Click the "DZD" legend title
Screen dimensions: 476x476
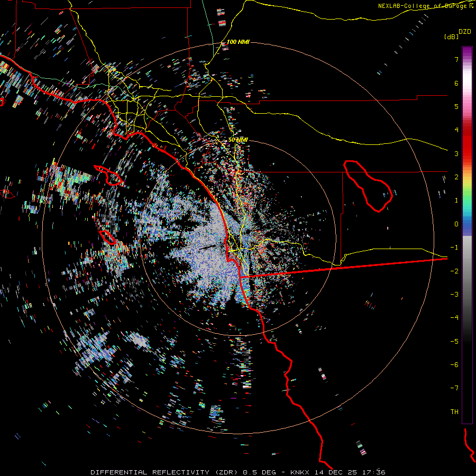[465, 32]
